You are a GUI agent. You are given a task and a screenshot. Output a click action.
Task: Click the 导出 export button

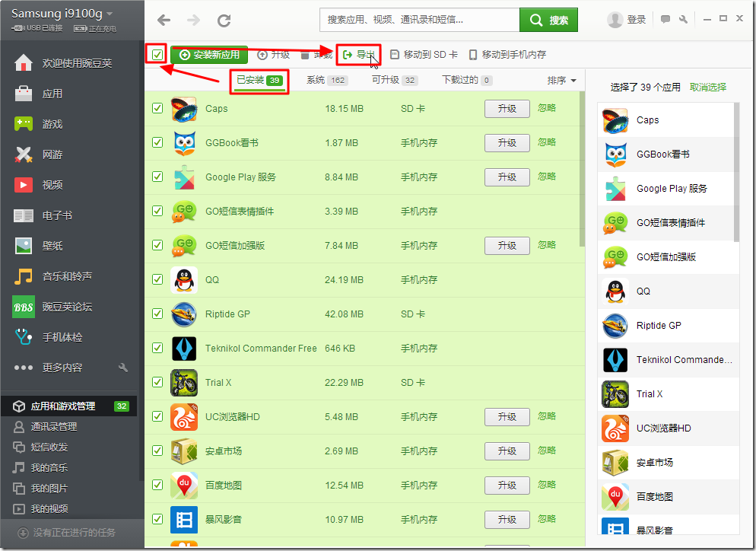pos(359,55)
